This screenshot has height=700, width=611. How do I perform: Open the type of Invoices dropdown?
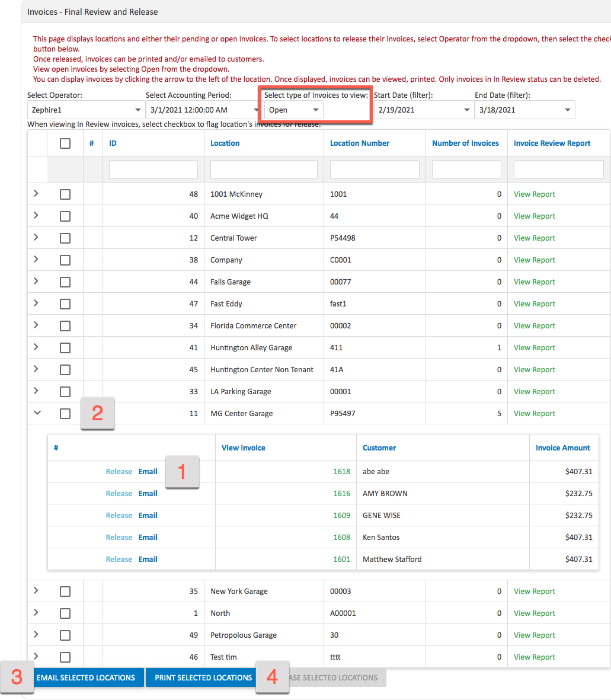[292, 110]
